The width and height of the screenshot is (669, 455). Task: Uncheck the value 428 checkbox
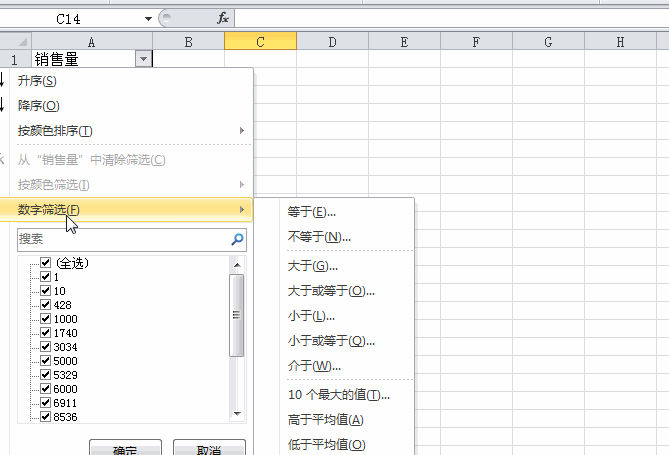(x=46, y=305)
